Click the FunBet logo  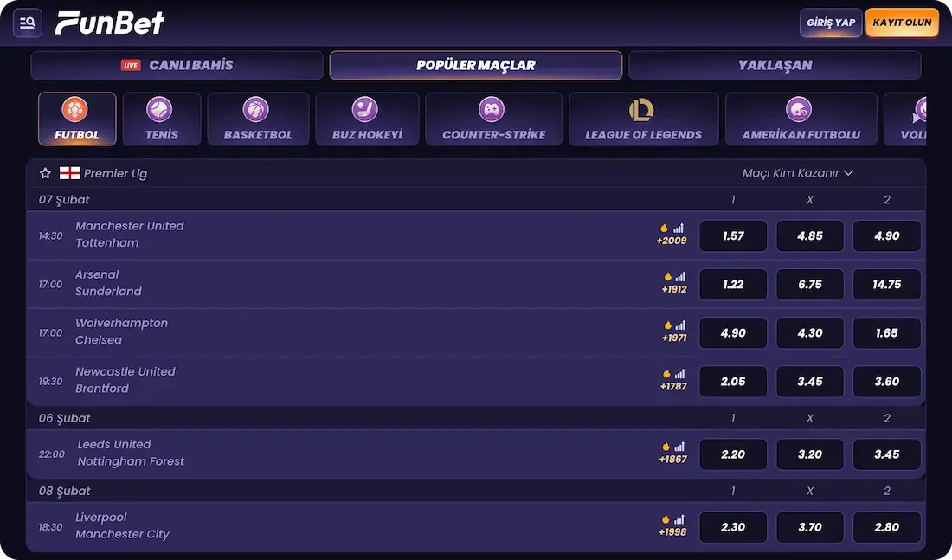coord(109,23)
